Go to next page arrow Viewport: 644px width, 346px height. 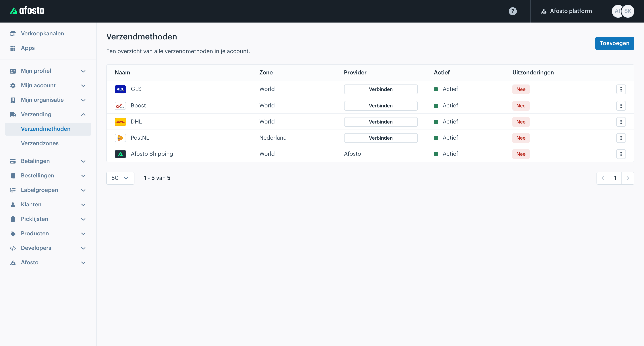click(628, 178)
